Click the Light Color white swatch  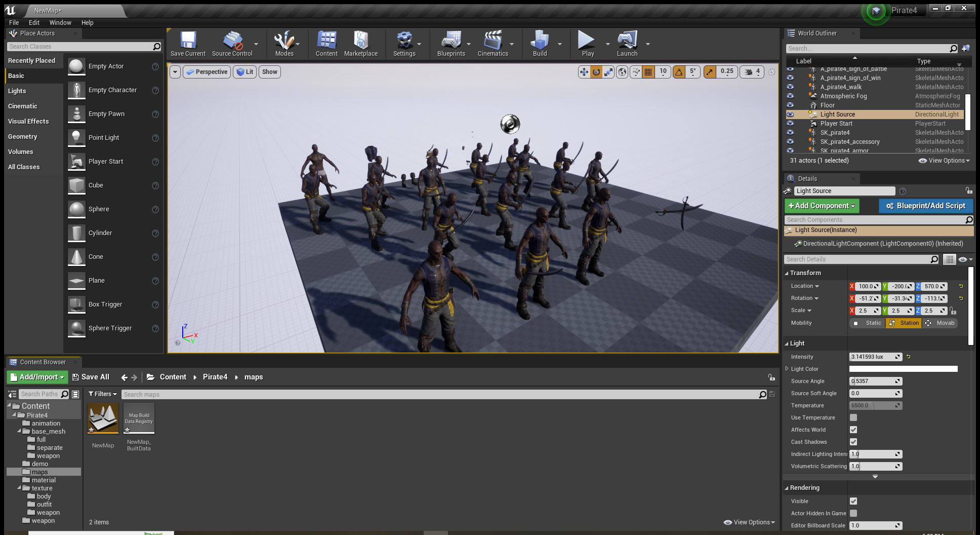pos(903,369)
